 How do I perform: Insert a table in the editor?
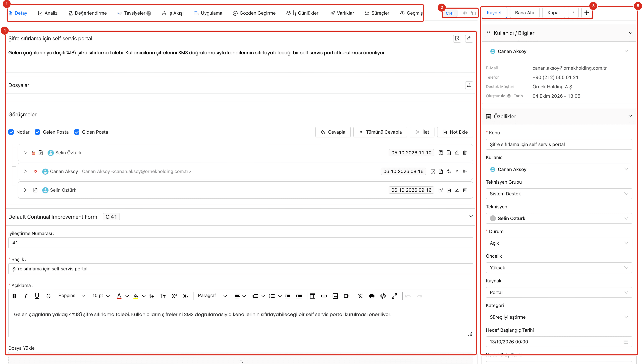pos(312,296)
